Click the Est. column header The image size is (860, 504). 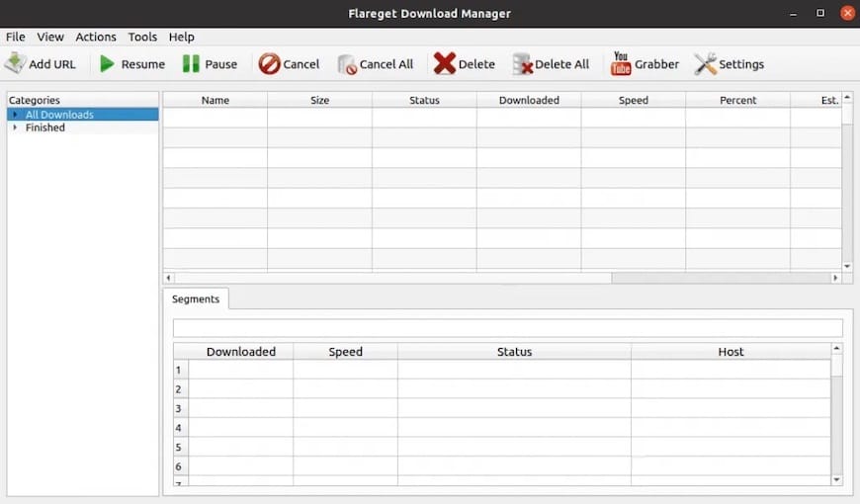pyautogui.click(x=817, y=100)
